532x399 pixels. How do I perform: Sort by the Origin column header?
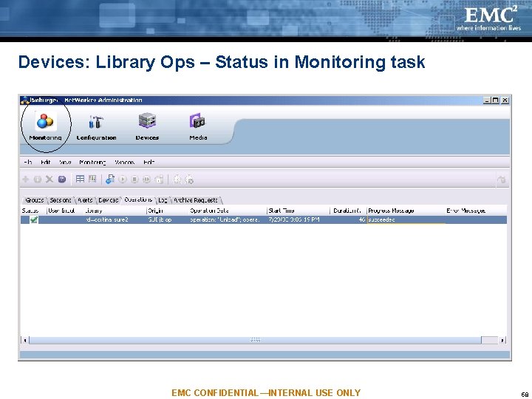pyautogui.click(x=168, y=211)
